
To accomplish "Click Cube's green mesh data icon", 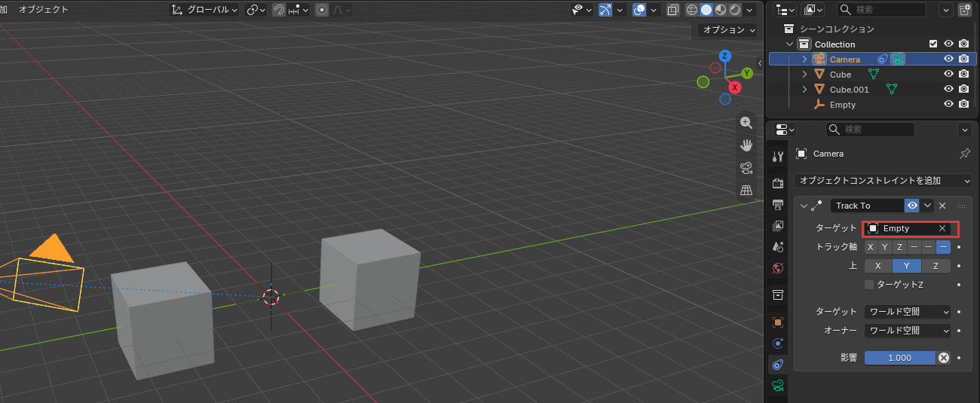I will (874, 74).
